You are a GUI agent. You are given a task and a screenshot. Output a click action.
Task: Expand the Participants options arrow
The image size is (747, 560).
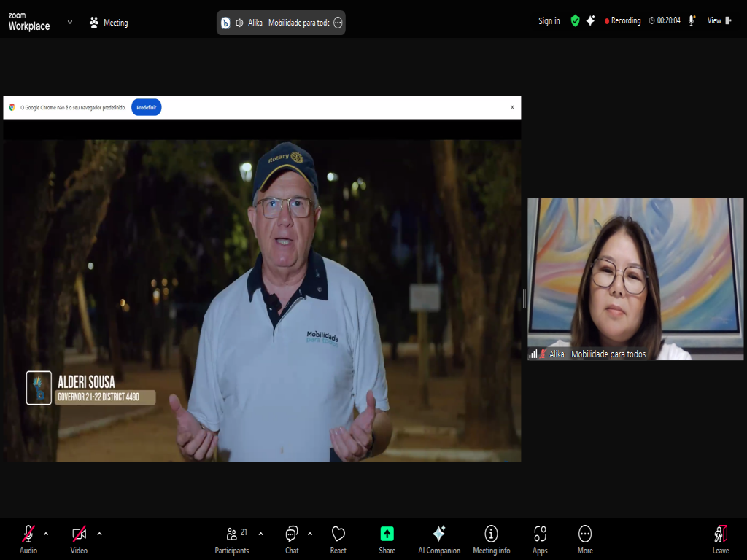point(260,534)
